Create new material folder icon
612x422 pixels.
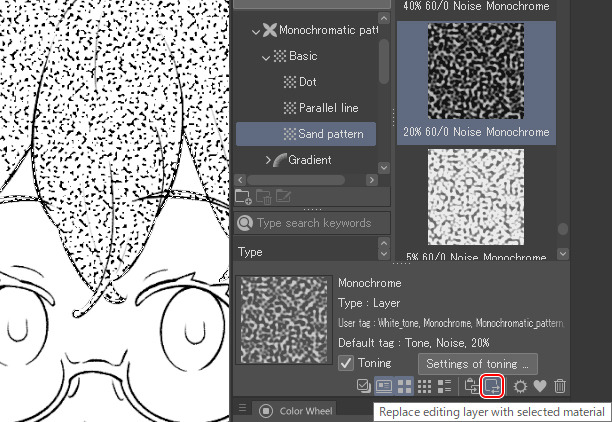[243, 197]
